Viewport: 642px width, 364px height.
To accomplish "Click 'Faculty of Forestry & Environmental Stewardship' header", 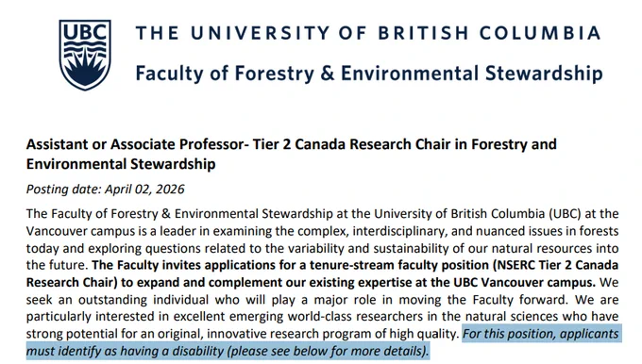I will [x=369, y=74].
